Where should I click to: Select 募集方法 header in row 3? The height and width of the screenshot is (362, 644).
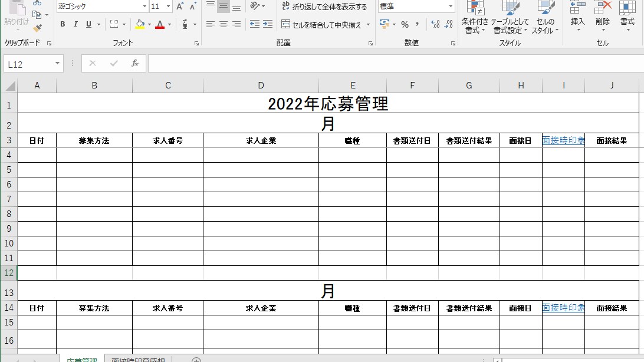tap(94, 140)
